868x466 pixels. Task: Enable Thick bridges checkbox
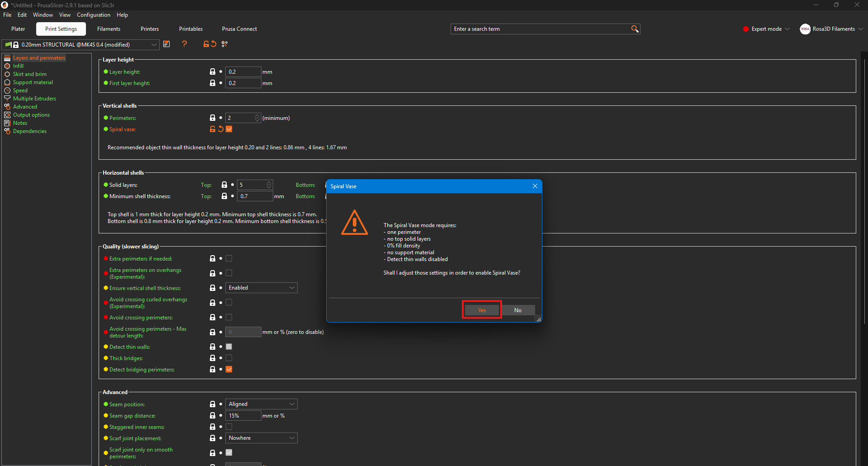229,358
